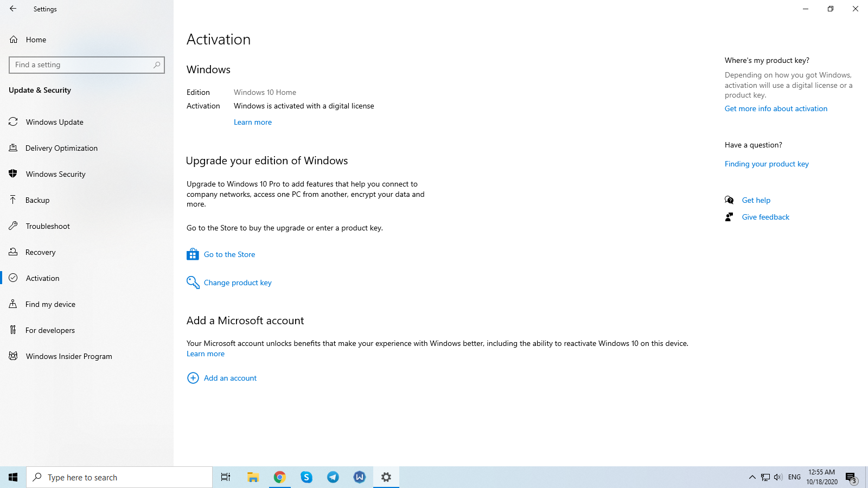868x488 pixels.
Task: Open the Action Center notifications icon
Action: 851,477
